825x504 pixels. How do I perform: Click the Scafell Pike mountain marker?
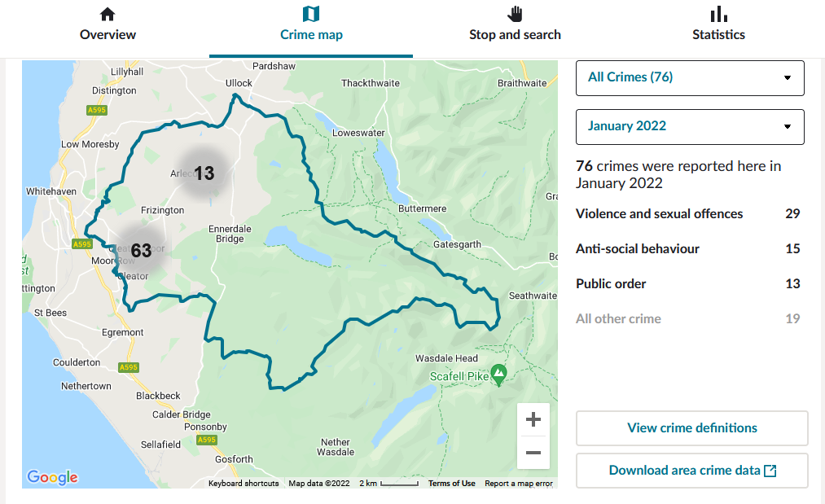click(x=498, y=375)
